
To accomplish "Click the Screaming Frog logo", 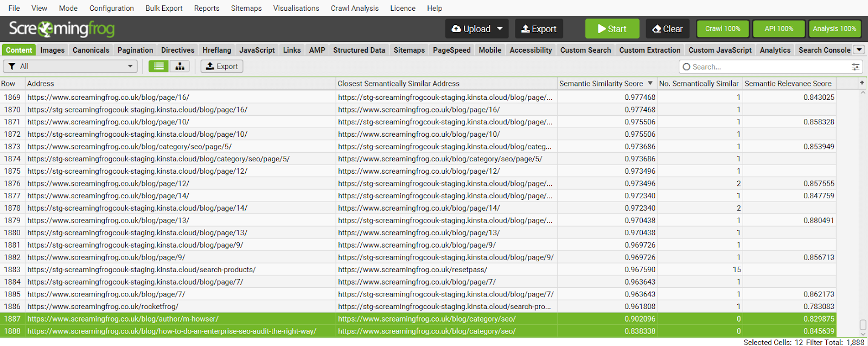I will coord(62,28).
